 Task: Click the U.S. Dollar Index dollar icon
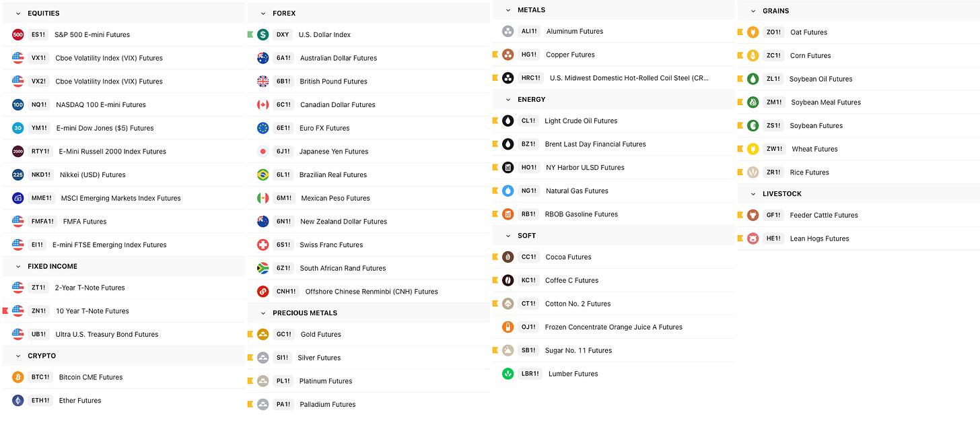pyautogui.click(x=263, y=34)
